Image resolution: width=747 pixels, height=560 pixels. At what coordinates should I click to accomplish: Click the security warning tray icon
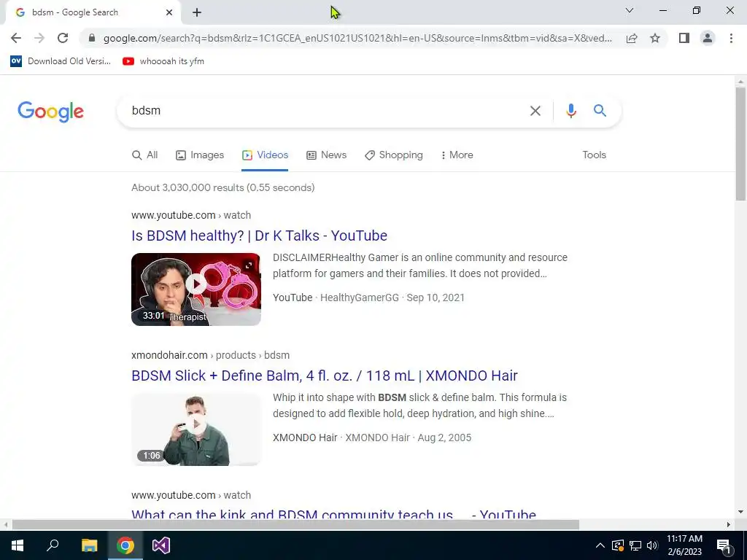click(x=617, y=545)
